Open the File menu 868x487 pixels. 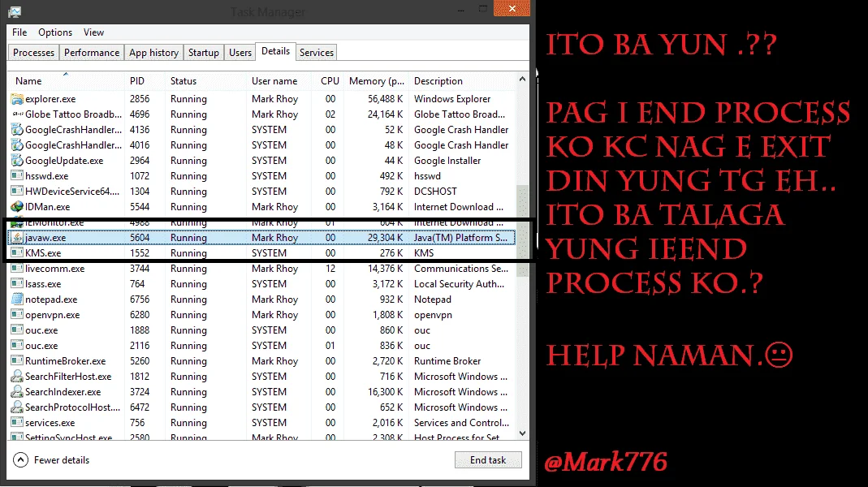[19, 32]
